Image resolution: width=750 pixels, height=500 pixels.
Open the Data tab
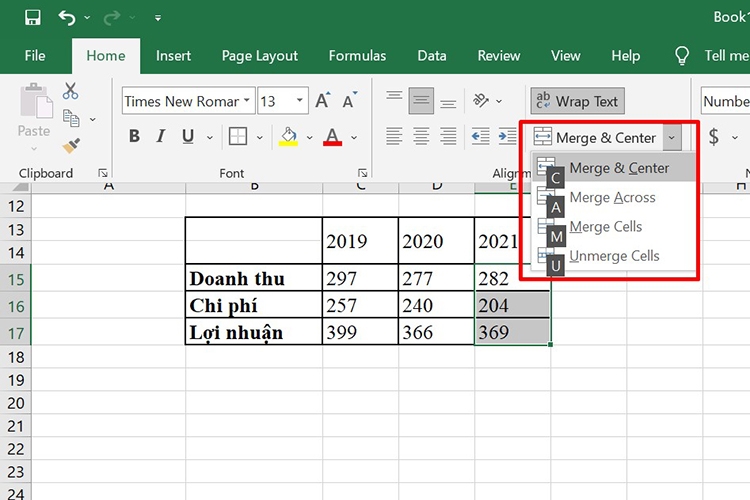click(x=431, y=56)
